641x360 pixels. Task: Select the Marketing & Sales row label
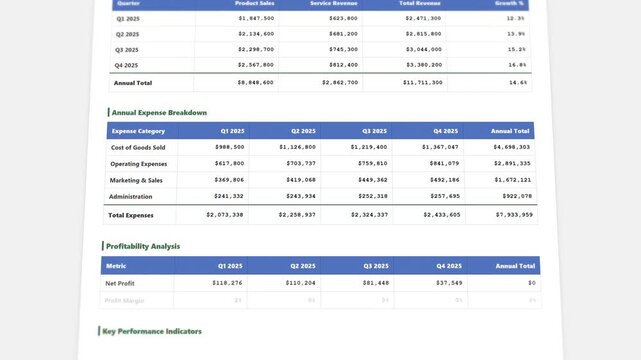pos(136,180)
